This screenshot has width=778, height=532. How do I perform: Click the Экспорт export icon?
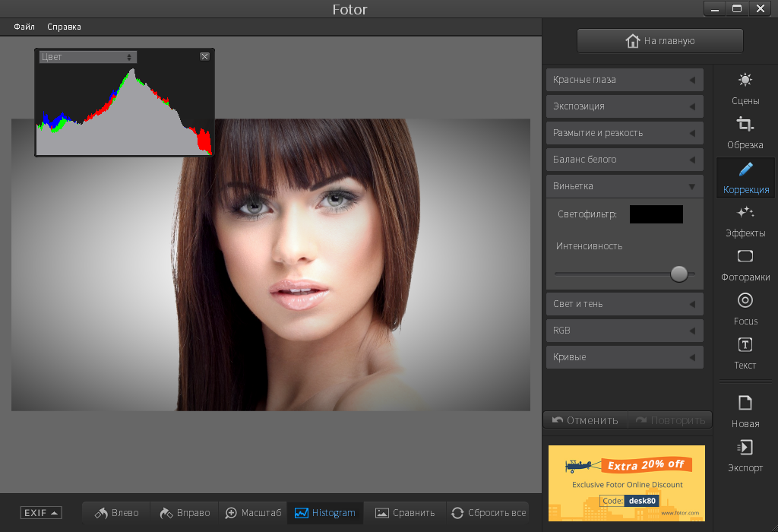(x=745, y=447)
